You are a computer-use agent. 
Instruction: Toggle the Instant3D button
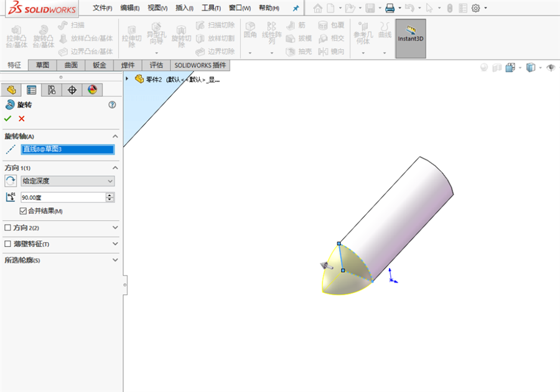coord(411,38)
